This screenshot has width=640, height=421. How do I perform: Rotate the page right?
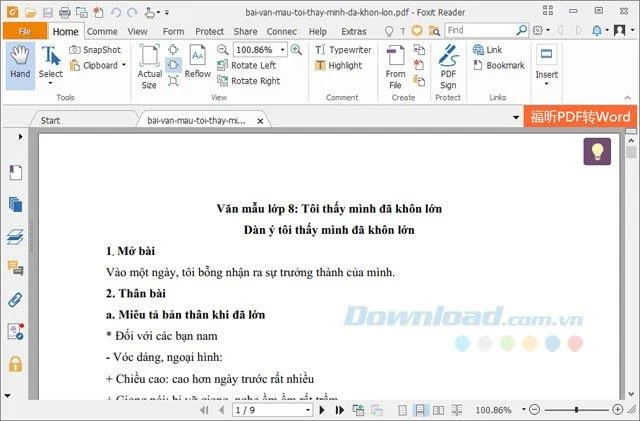coord(249,81)
